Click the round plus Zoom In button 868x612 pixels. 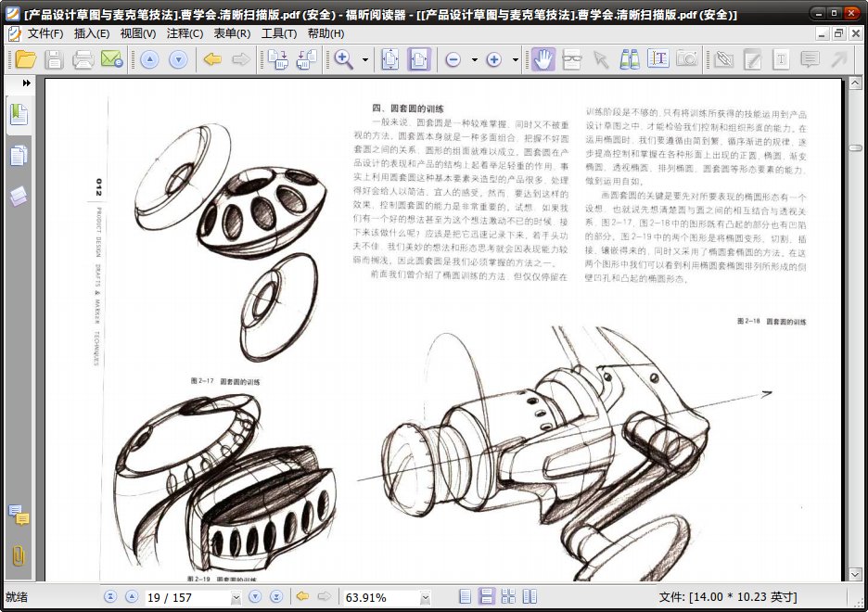click(x=493, y=59)
